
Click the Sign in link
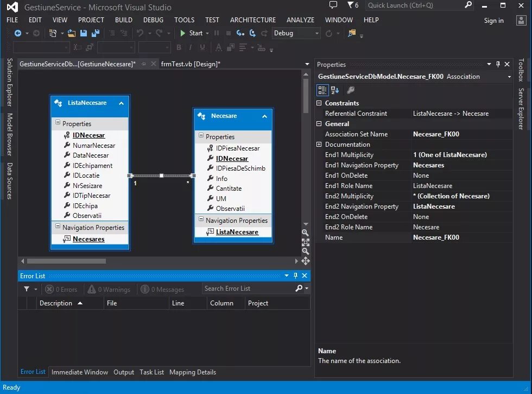(493, 21)
